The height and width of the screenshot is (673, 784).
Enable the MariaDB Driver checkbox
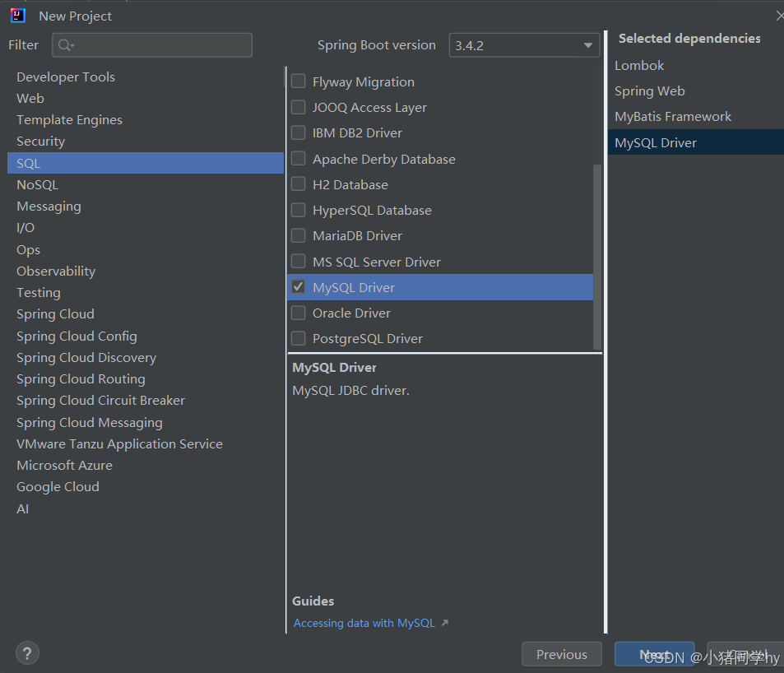[298, 235]
